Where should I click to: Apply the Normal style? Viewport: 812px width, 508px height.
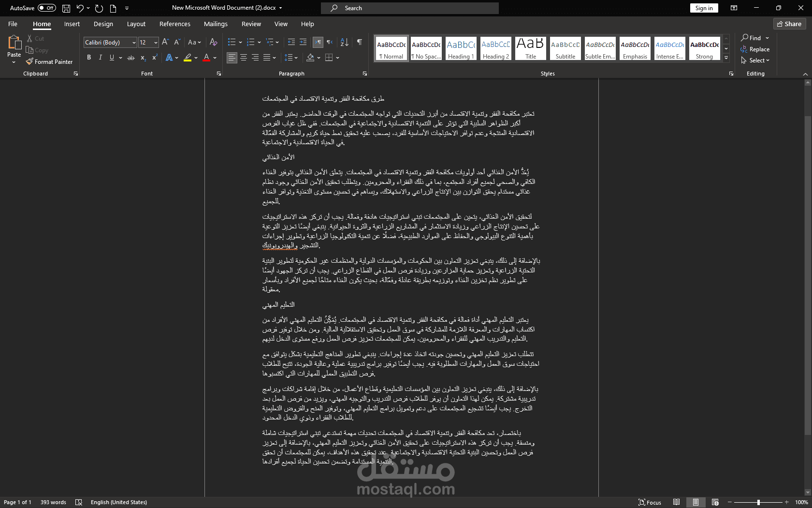pyautogui.click(x=391, y=48)
